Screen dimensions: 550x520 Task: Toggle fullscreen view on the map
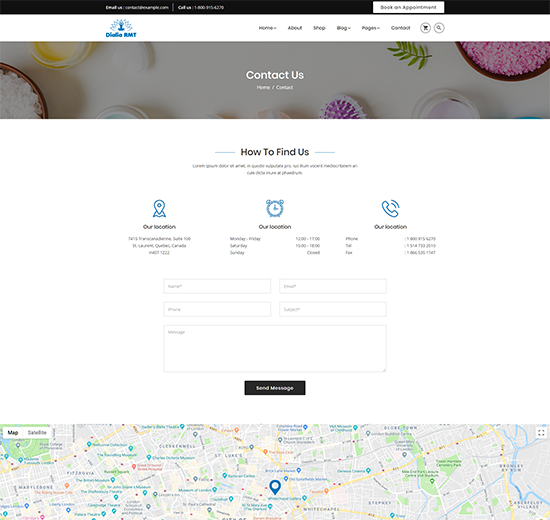pos(541,433)
